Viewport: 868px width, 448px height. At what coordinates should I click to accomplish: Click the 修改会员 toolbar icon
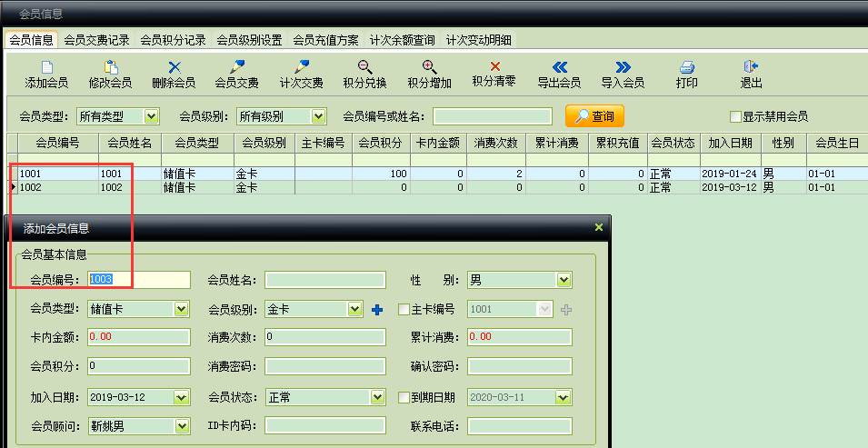[111, 67]
